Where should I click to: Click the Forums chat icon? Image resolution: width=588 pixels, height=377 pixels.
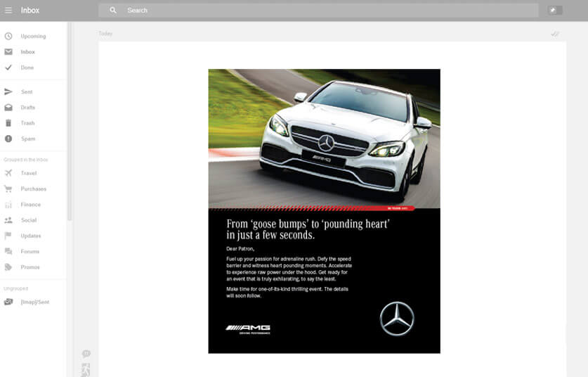pos(8,252)
